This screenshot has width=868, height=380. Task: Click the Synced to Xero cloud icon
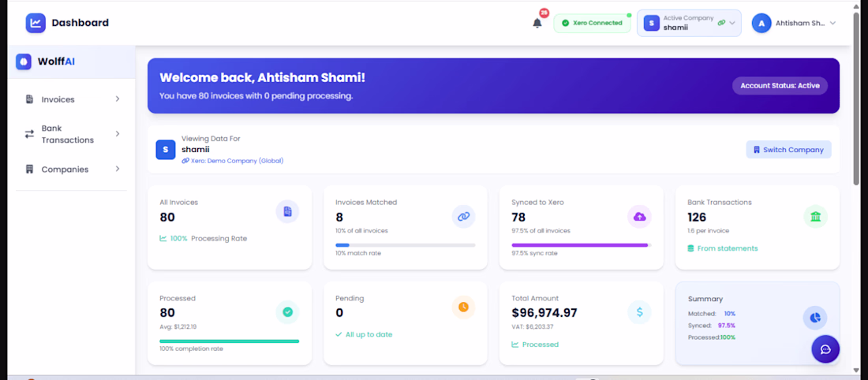(639, 216)
